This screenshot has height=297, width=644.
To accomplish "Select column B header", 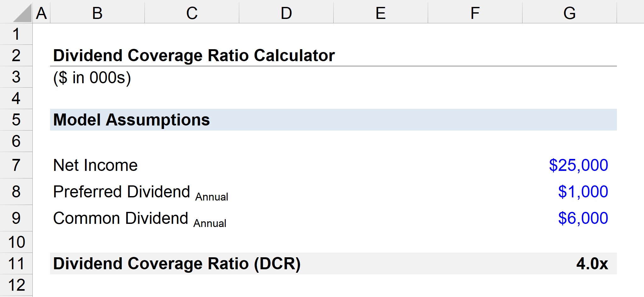I will (x=97, y=13).
